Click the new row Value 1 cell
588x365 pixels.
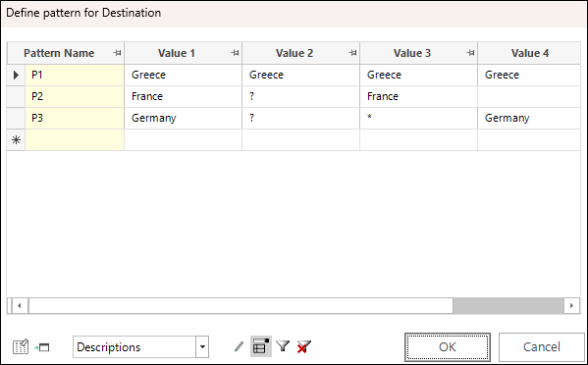tap(184, 140)
